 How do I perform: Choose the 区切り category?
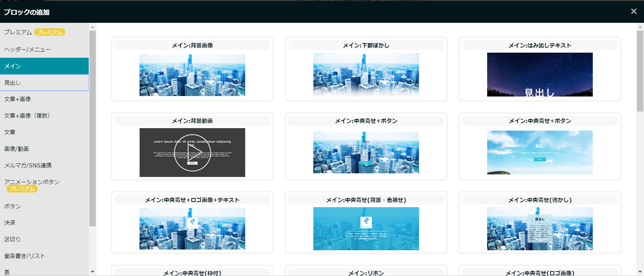44,239
